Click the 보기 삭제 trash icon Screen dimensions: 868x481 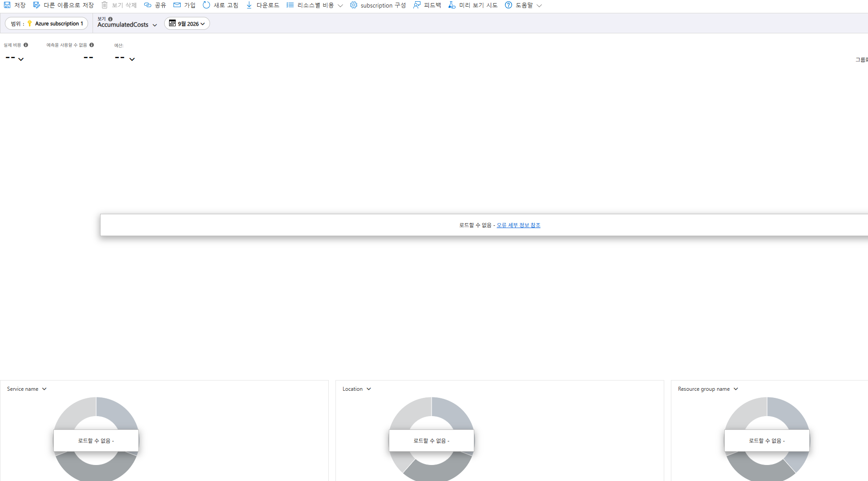pyautogui.click(x=105, y=5)
